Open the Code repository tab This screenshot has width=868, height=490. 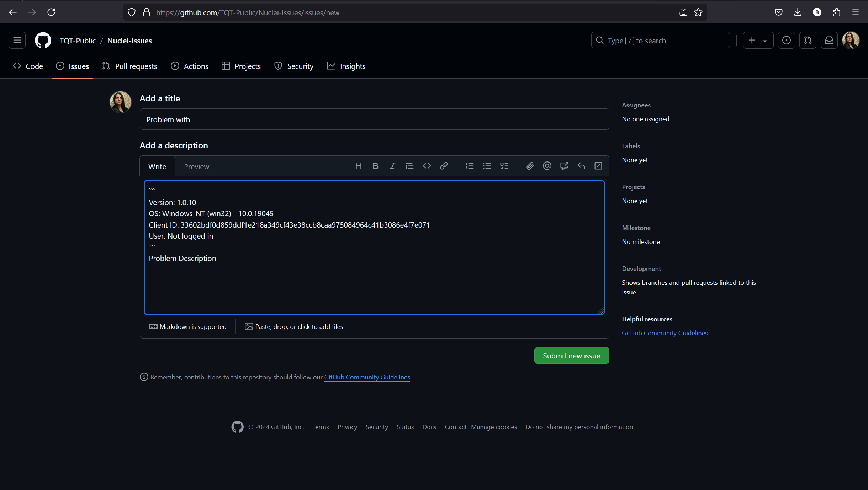(28, 66)
